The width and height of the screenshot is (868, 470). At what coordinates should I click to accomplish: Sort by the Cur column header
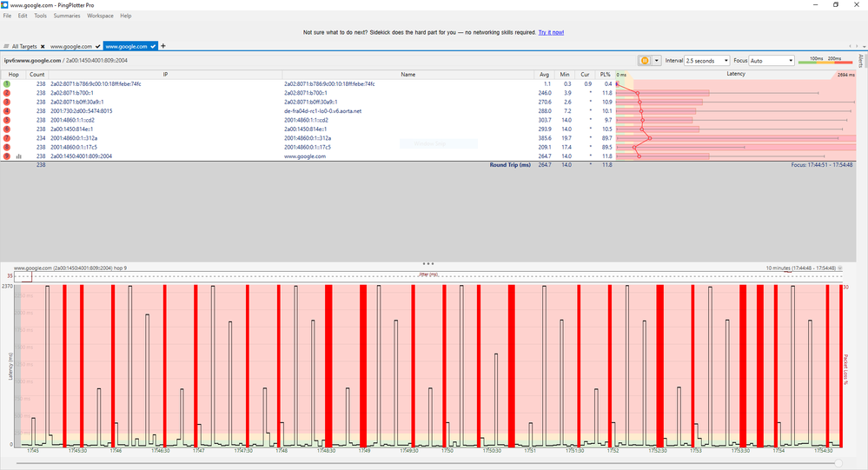(585, 74)
